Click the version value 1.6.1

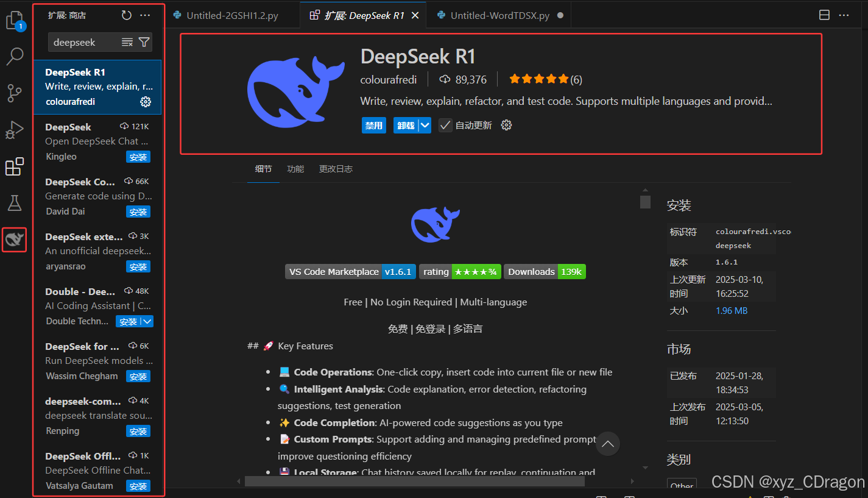coord(727,262)
